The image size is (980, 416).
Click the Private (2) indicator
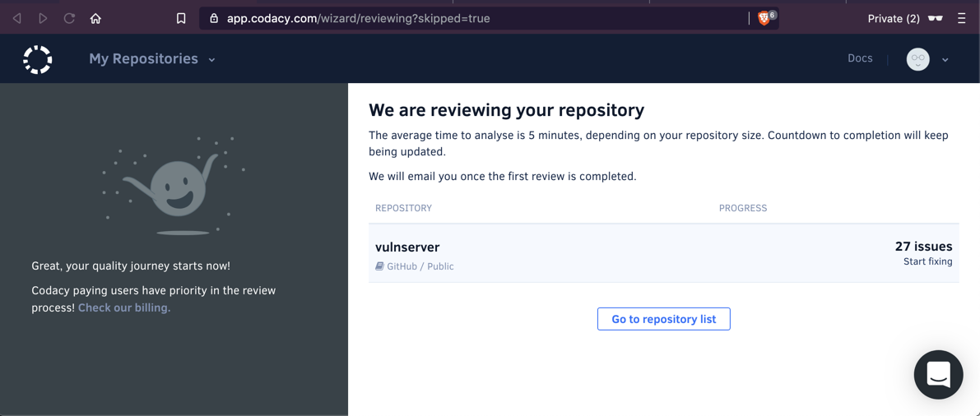[x=894, y=19]
